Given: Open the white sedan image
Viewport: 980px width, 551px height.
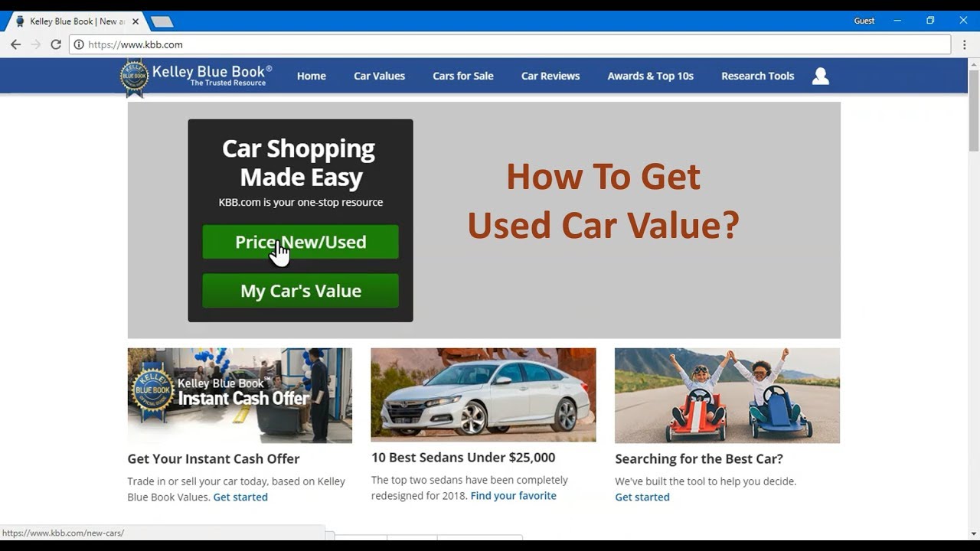Looking at the screenshot, I should 483,395.
